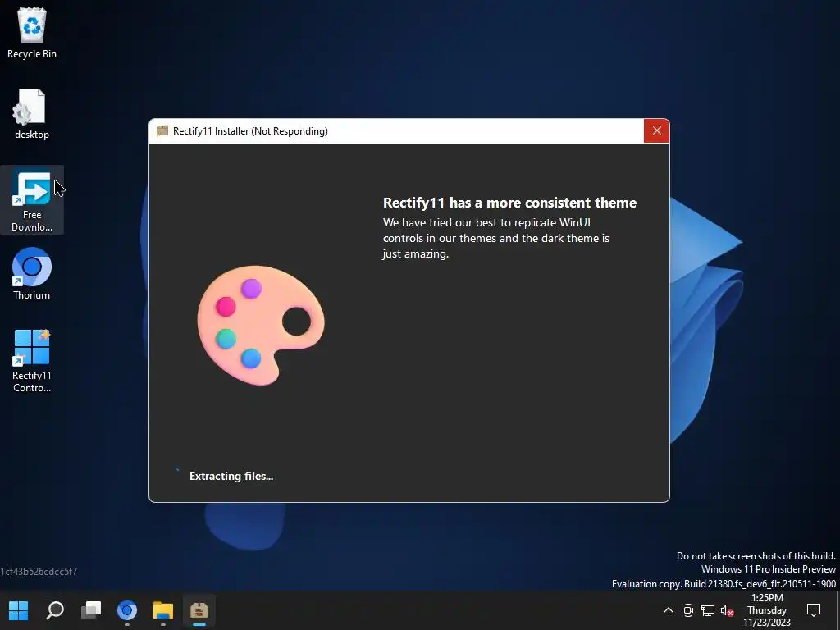This screenshot has height=630, width=840.
Task: Switch to Thorium in the taskbar
Action: point(127,610)
